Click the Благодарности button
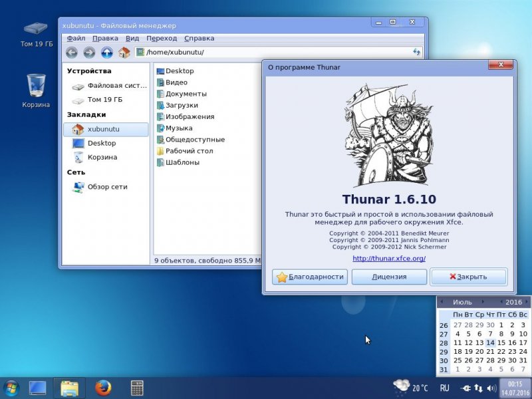Image resolution: width=532 pixels, height=399 pixels. [310, 277]
